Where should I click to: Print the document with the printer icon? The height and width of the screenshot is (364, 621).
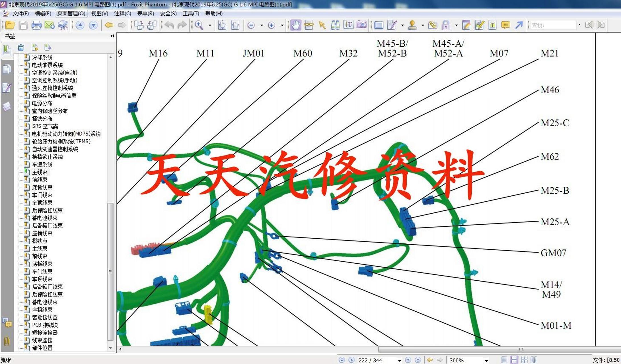point(36,25)
